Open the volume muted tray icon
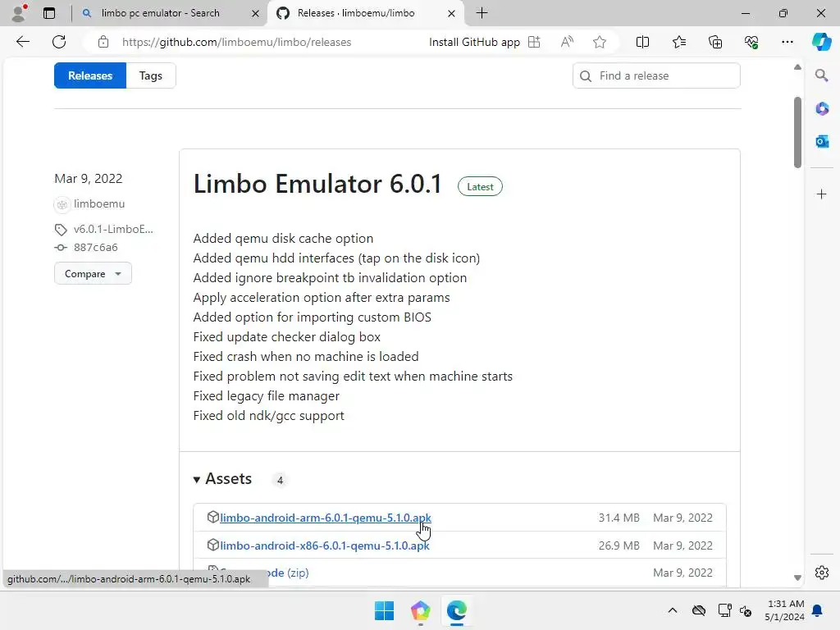This screenshot has height=630, width=840. [746, 610]
